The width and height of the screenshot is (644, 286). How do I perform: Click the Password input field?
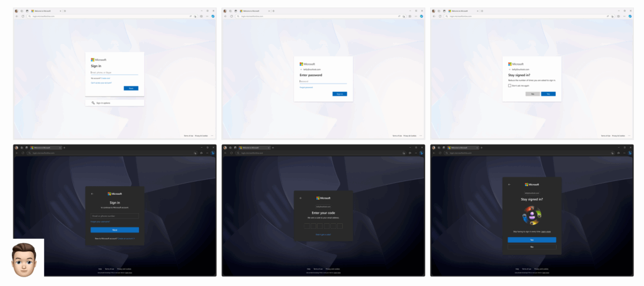coord(323,81)
